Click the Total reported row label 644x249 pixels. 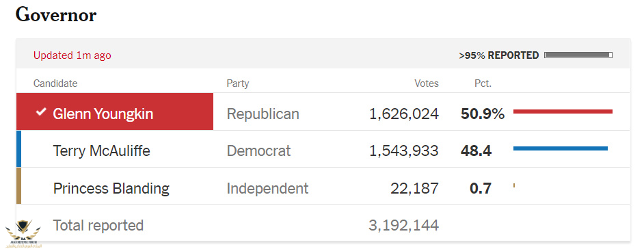tap(98, 225)
